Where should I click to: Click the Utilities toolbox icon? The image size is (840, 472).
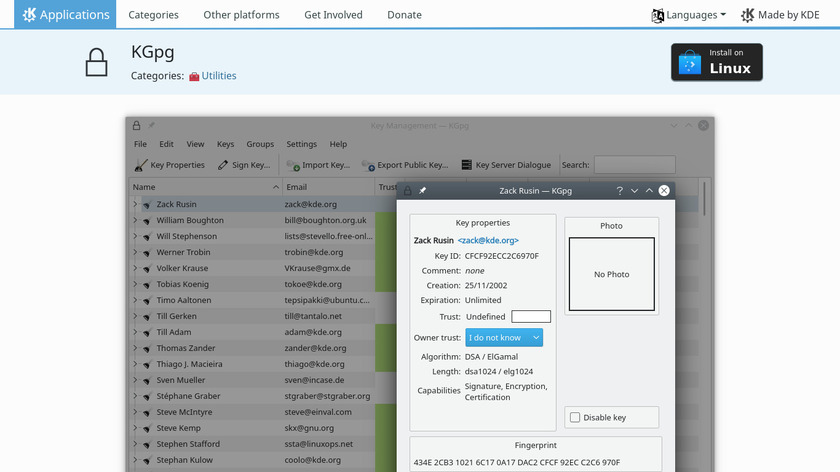click(194, 77)
